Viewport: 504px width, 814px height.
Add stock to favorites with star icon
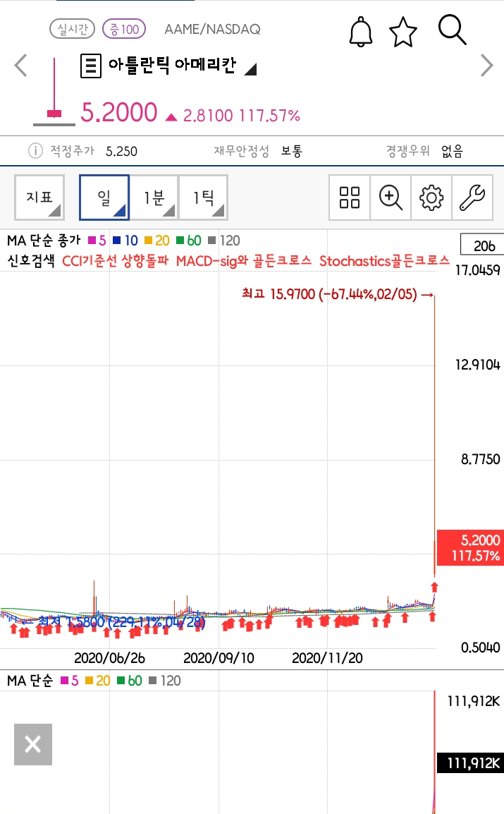[x=403, y=32]
